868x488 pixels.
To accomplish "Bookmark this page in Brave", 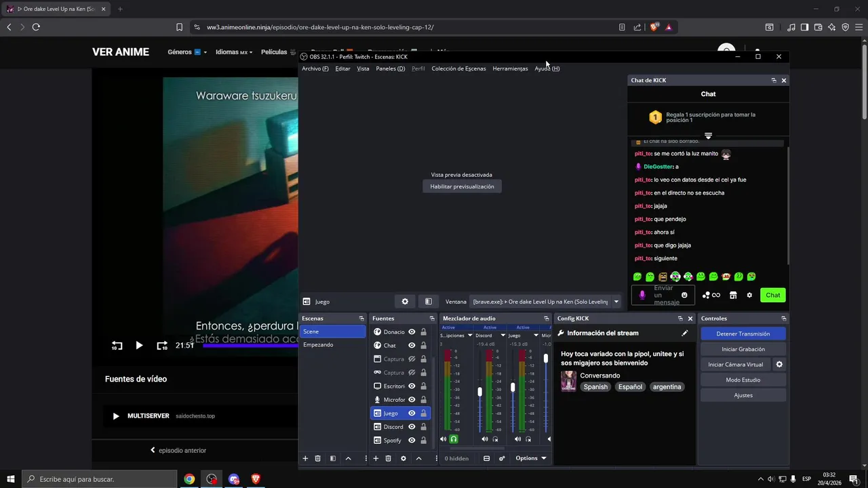I will tap(179, 27).
